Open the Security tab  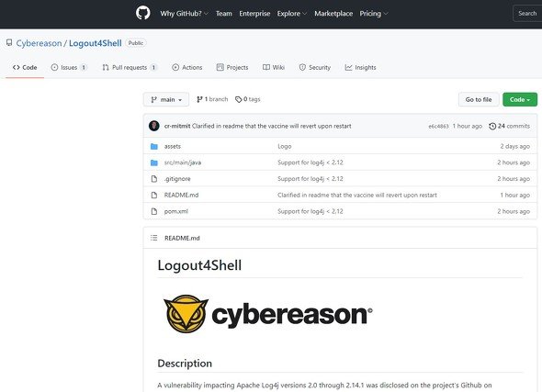tap(314, 67)
